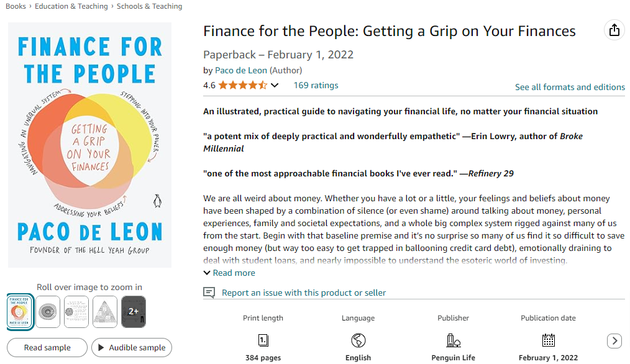
Task: Open See all formats and editions
Action: [570, 87]
